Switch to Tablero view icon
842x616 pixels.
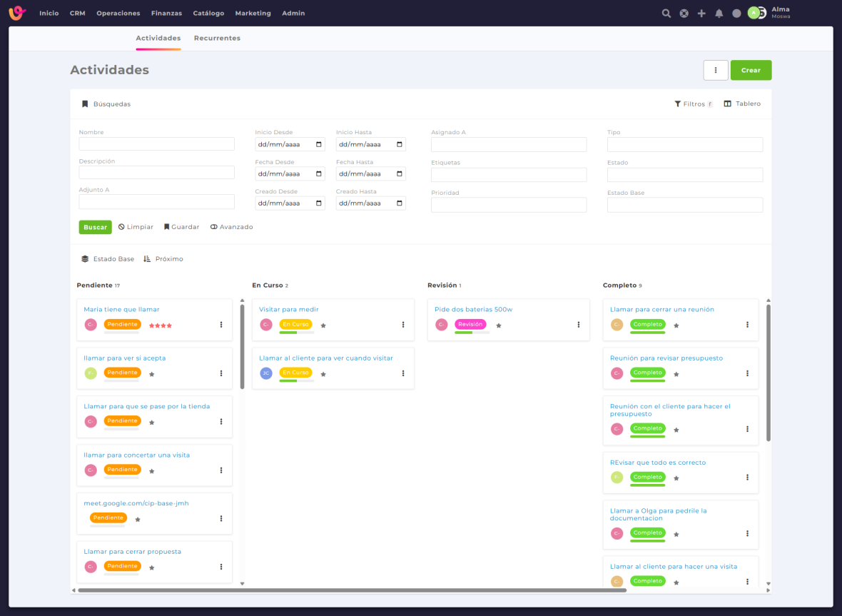click(728, 104)
